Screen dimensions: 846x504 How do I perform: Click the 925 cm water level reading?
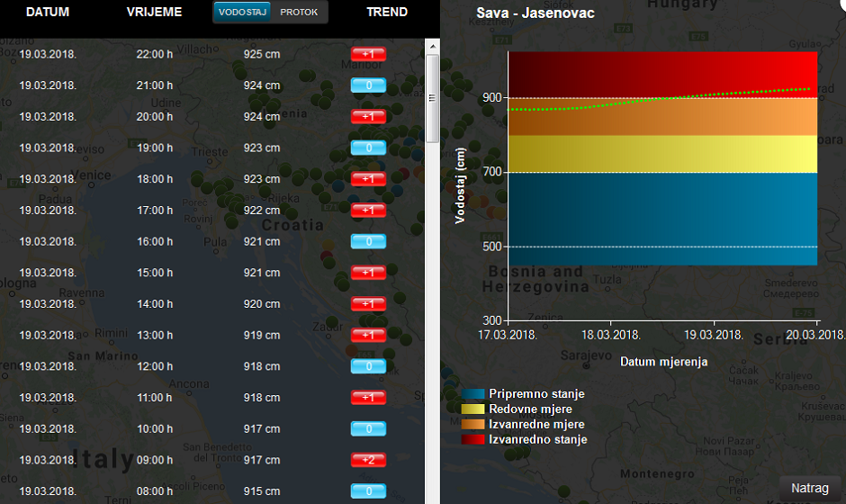click(x=261, y=55)
